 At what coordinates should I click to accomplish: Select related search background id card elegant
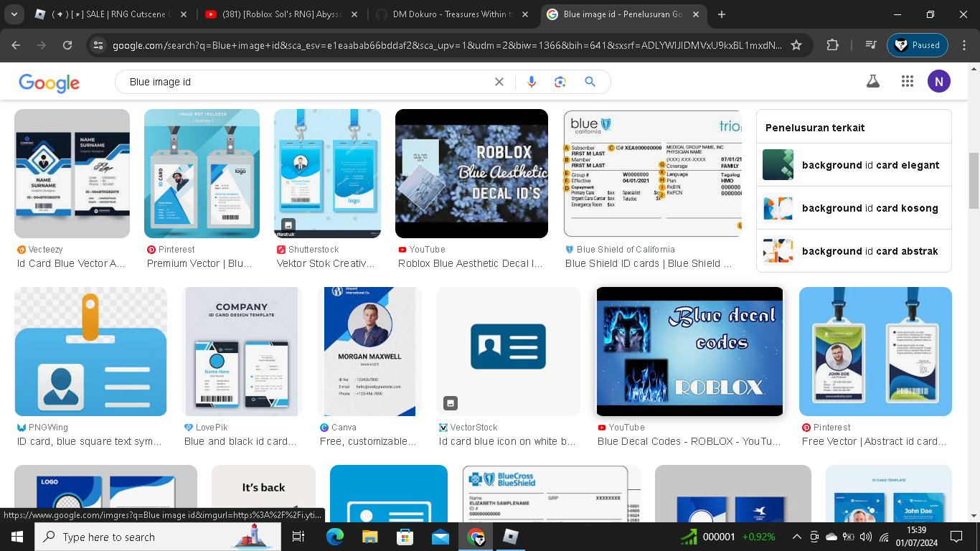854,165
